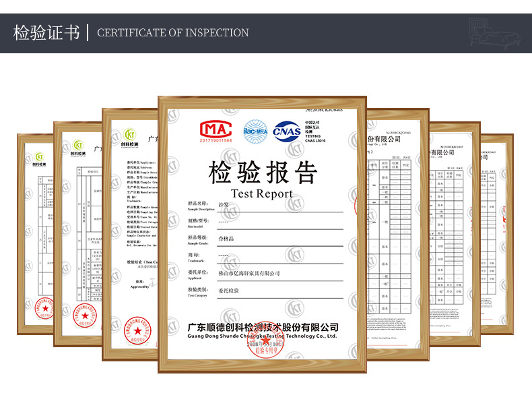Click the red star stamp on second-left certificate
Image resolution: width=532 pixels, height=418 pixels.
click(x=85, y=316)
